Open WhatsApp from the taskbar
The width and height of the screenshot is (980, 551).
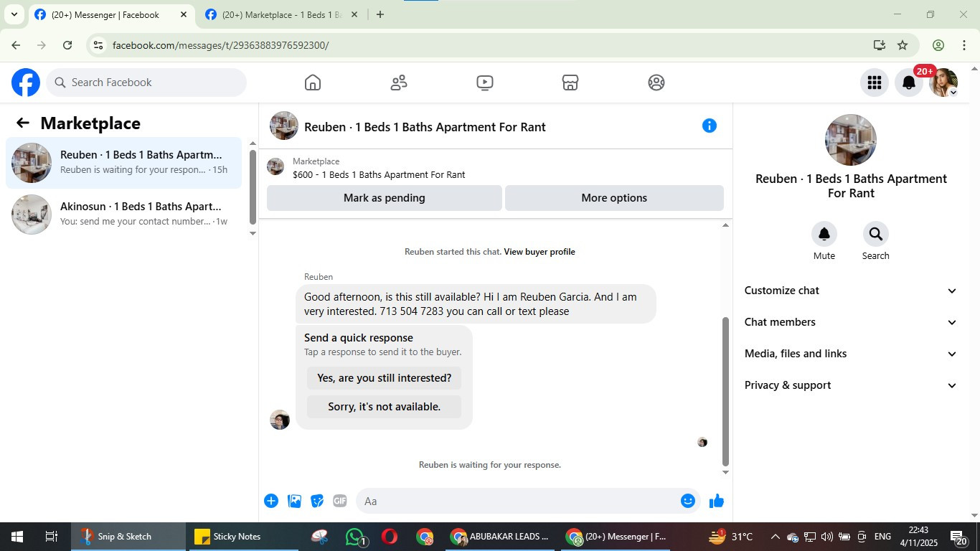pyautogui.click(x=355, y=537)
